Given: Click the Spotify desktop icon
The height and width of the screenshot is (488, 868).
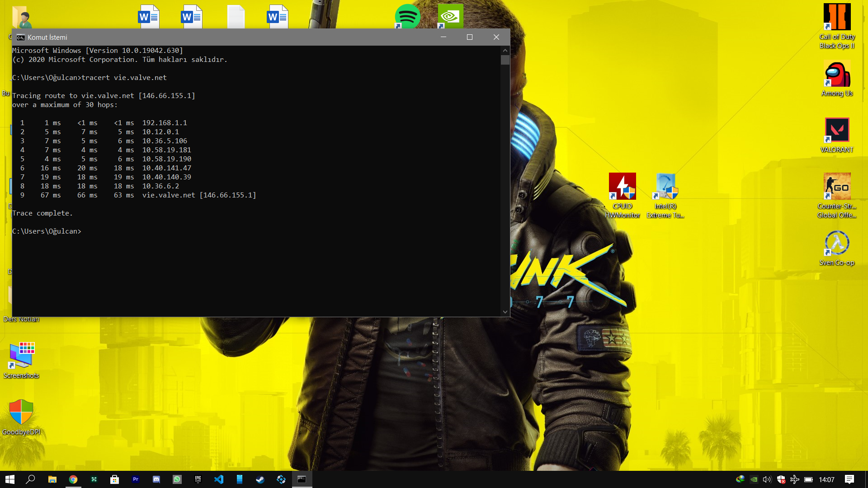Looking at the screenshot, I should coord(407,16).
